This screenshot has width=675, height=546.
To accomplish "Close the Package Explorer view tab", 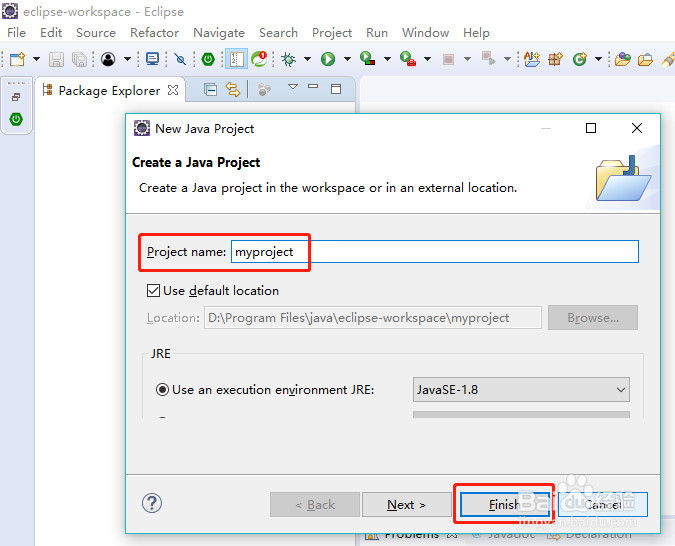I will [173, 90].
